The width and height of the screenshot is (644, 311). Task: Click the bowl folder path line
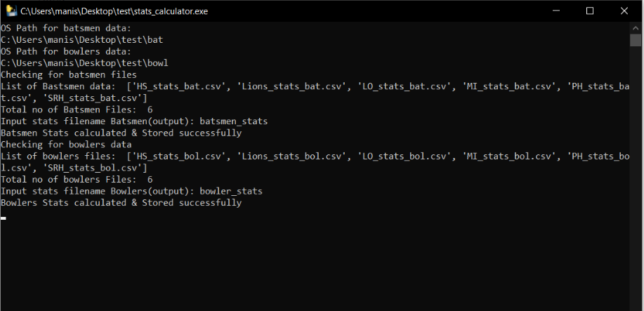(84, 63)
